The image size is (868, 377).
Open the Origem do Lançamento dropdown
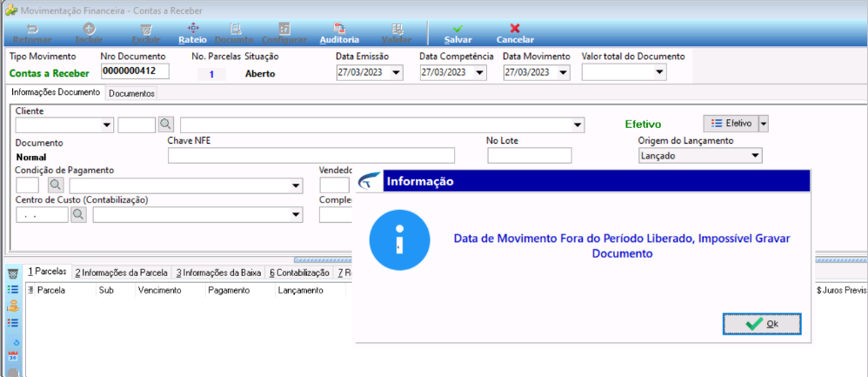[755, 156]
